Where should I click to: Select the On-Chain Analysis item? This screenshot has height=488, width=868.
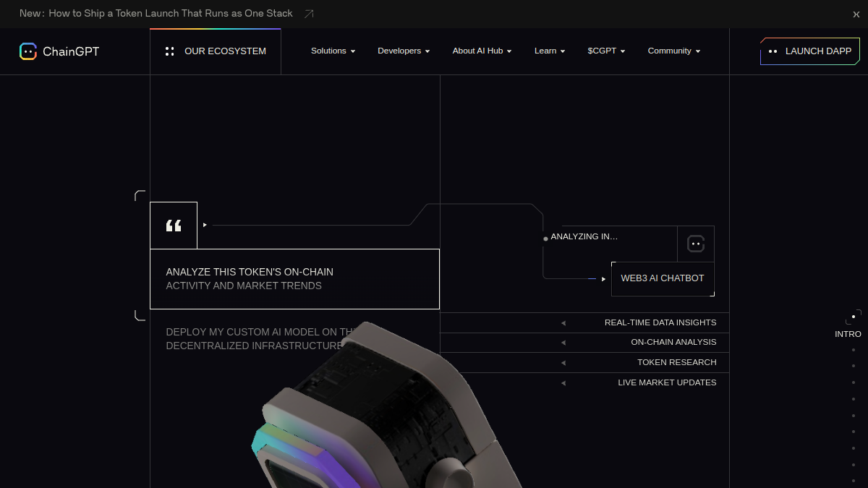(x=584, y=343)
